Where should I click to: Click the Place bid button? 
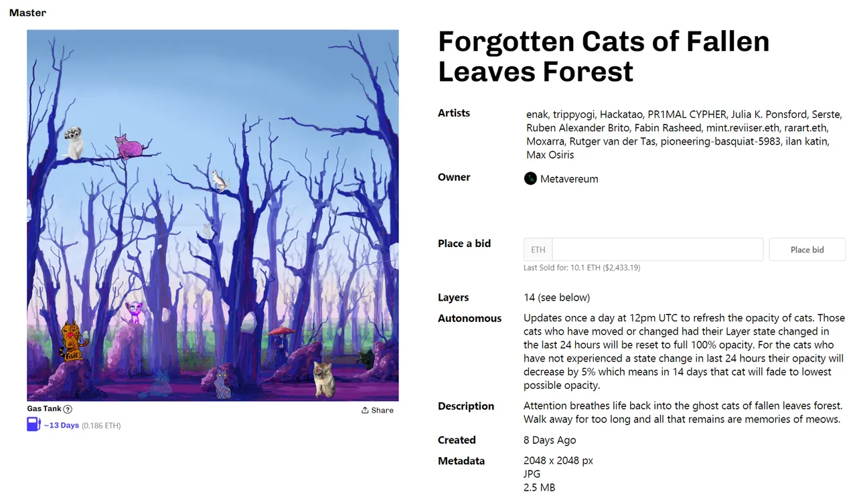pyautogui.click(x=807, y=250)
